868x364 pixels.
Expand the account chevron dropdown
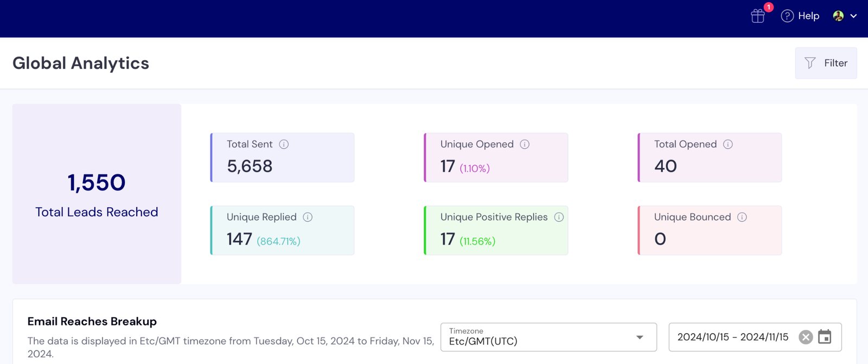coord(853,16)
